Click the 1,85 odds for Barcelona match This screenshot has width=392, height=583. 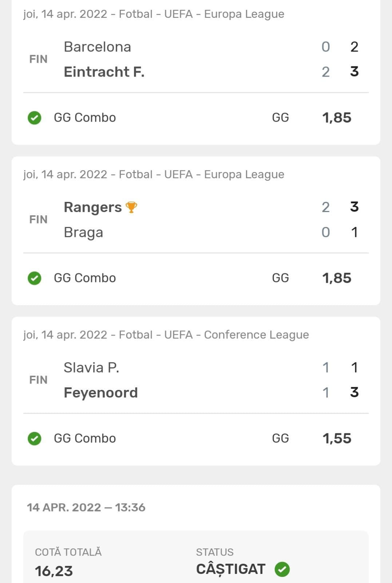pos(337,118)
